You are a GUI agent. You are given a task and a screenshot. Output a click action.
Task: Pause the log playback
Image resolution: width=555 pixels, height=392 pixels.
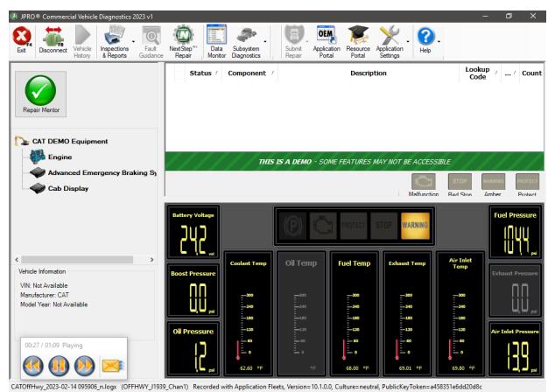click(59, 366)
